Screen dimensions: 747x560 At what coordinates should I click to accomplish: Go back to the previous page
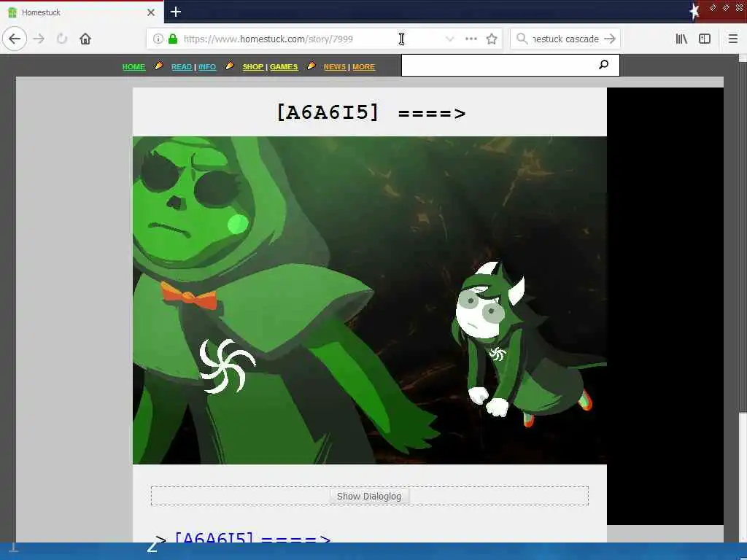15,39
